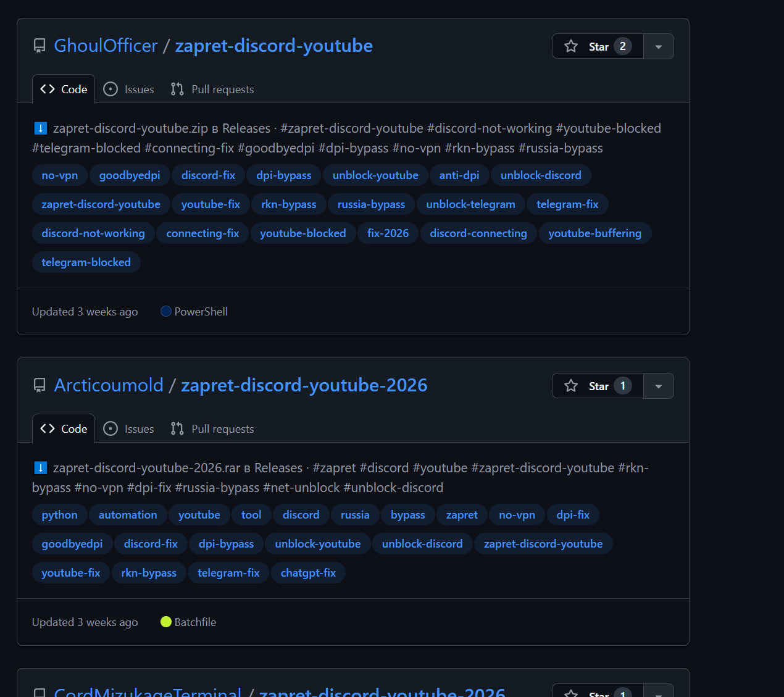This screenshot has width=784, height=697.
Task: Open GhoulOfficer user profile link
Action: point(106,46)
